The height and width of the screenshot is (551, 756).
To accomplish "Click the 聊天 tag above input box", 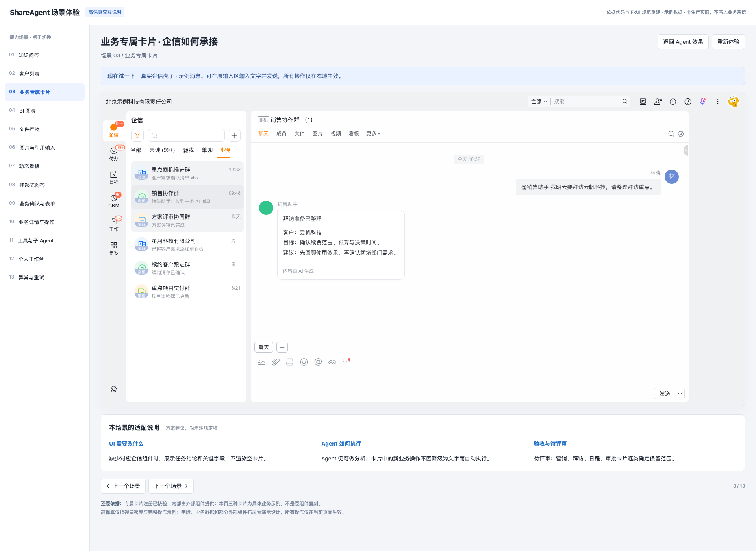I will [x=264, y=347].
